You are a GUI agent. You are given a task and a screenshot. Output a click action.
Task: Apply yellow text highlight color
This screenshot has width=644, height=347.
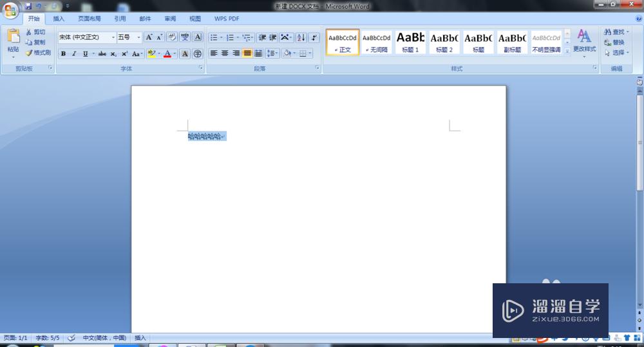(x=151, y=54)
